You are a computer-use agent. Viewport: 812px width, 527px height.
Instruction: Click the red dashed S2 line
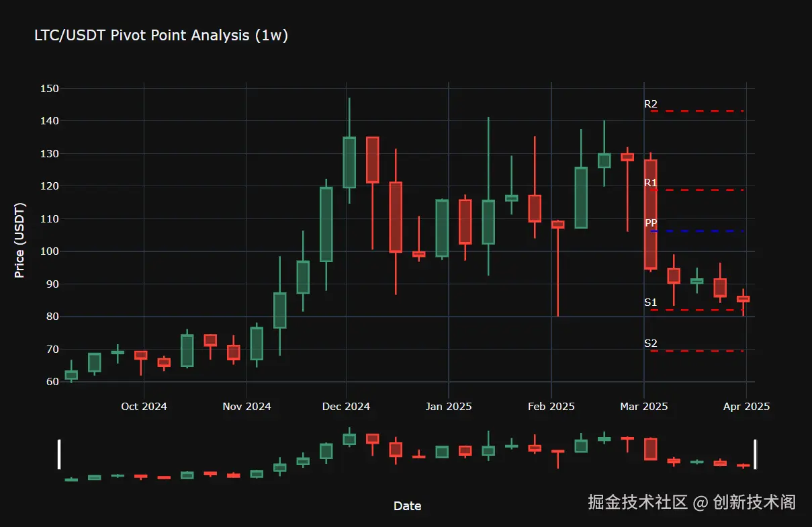pyautogui.click(x=697, y=351)
